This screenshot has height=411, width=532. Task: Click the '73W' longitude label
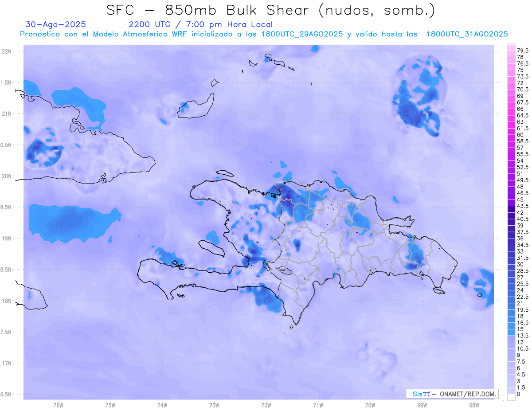click(214, 405)
